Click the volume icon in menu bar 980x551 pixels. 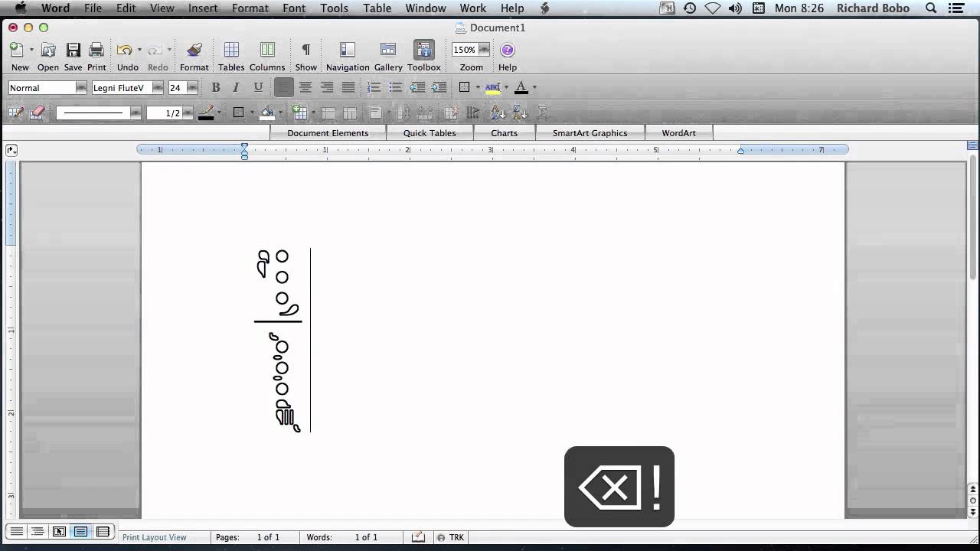735,8
